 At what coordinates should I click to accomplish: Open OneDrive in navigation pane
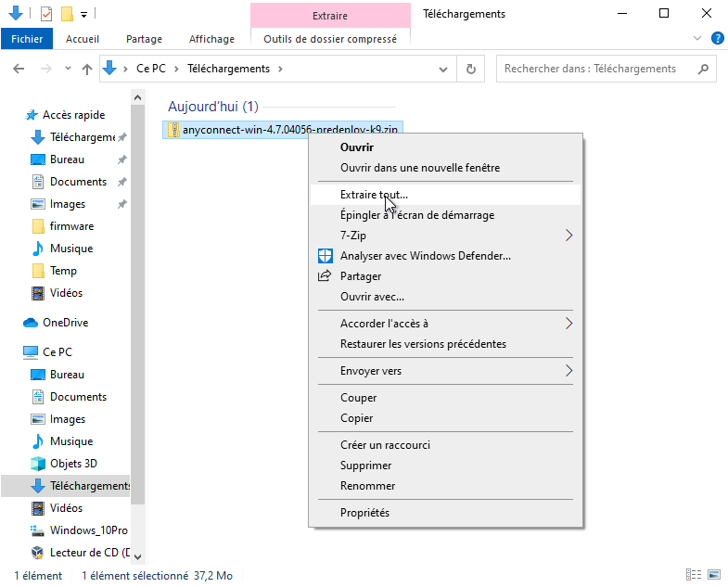pos(65,323)
